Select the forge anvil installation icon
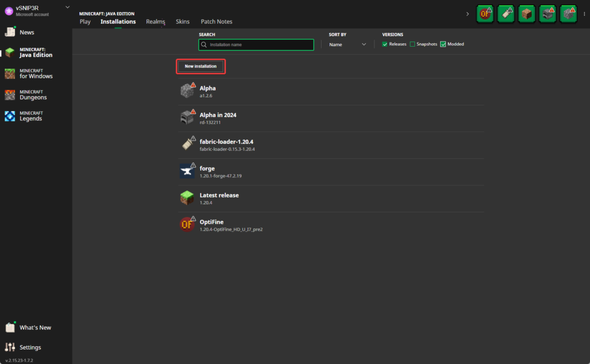Viewport: 590px width, 364px height. click(187, 170)
